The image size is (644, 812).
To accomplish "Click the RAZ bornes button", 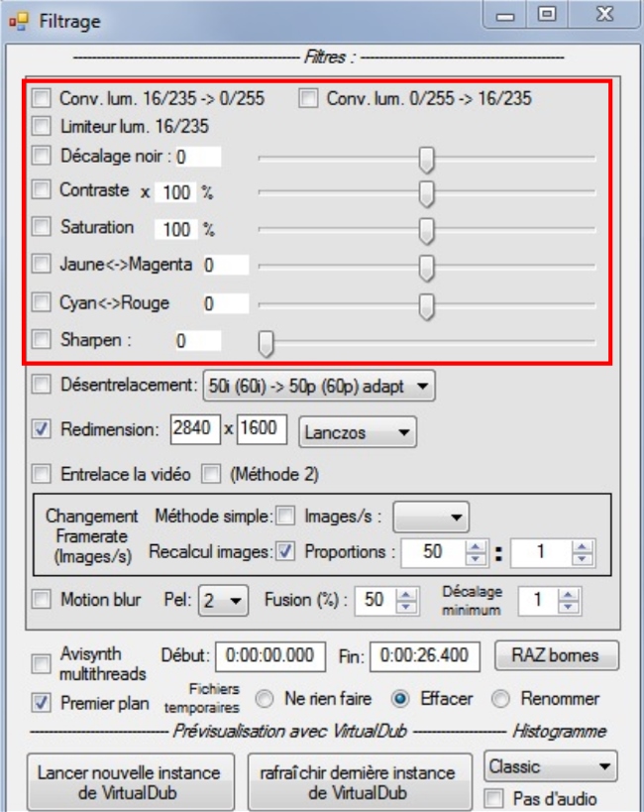I will [557, 655].
